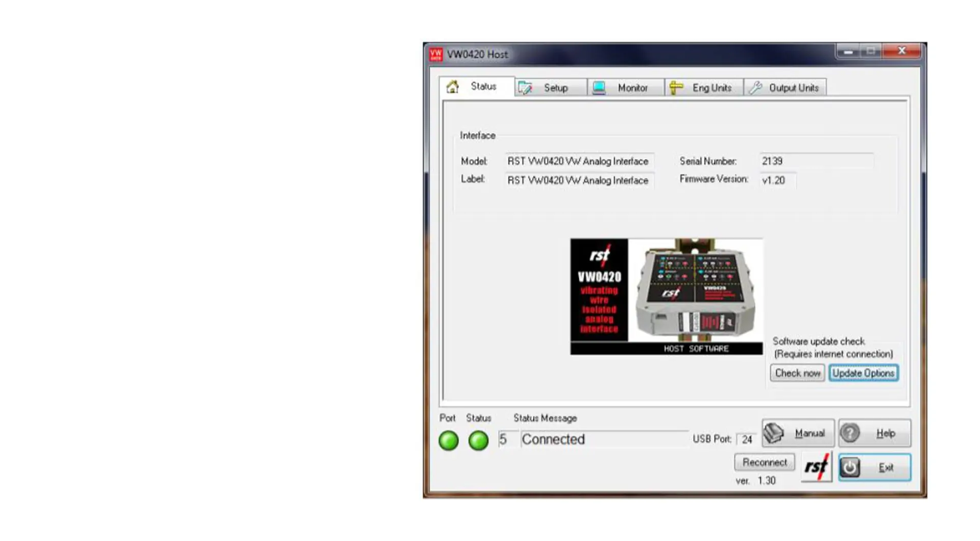The height and width of the screenshot is (541, 980).
Task: Open Update Options
Action: 863,373
